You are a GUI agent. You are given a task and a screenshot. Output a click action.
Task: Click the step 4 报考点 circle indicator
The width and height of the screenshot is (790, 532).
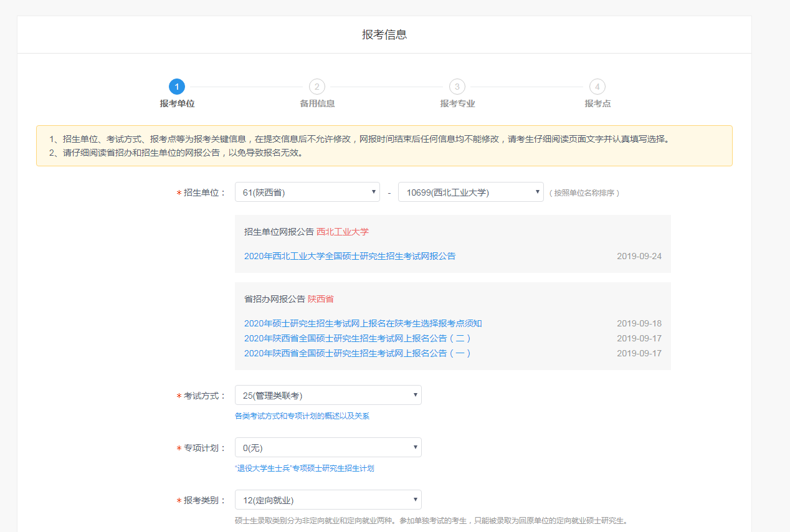pyautogui.click(x=597, y=87)
